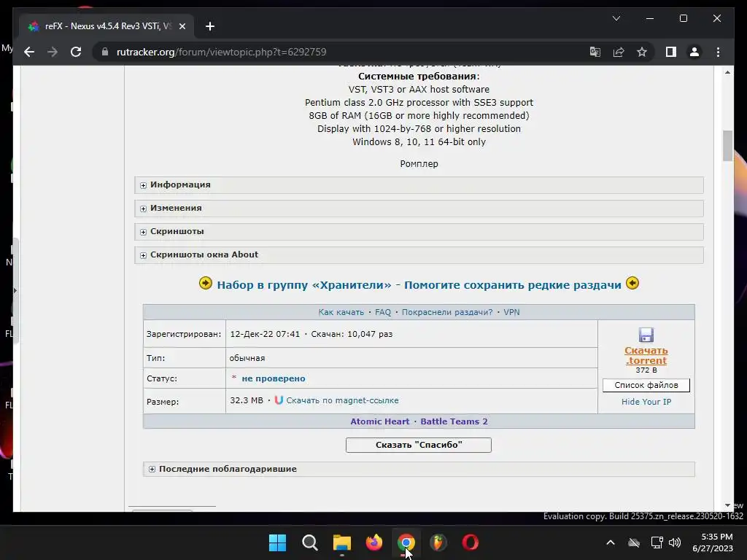
Task: Open Покраснели раздачи? link
Action: pyautogui.click(x=447, y=312)
